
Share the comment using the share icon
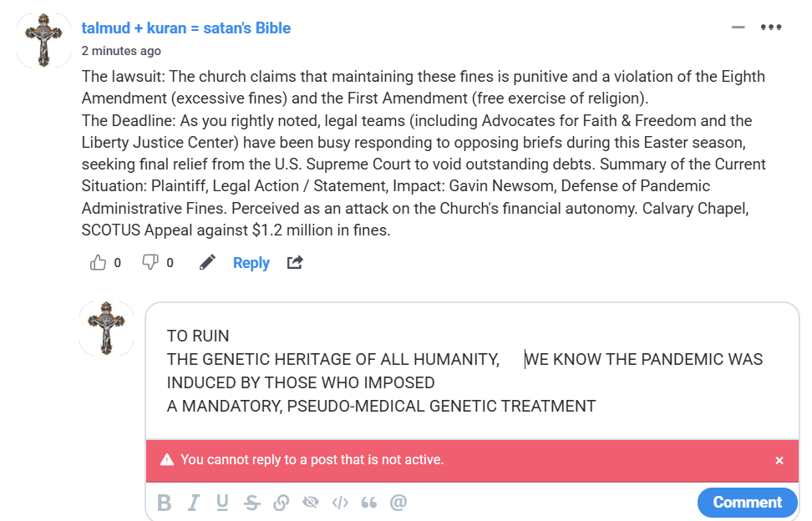pyautogui.click(x=294, y=263)
